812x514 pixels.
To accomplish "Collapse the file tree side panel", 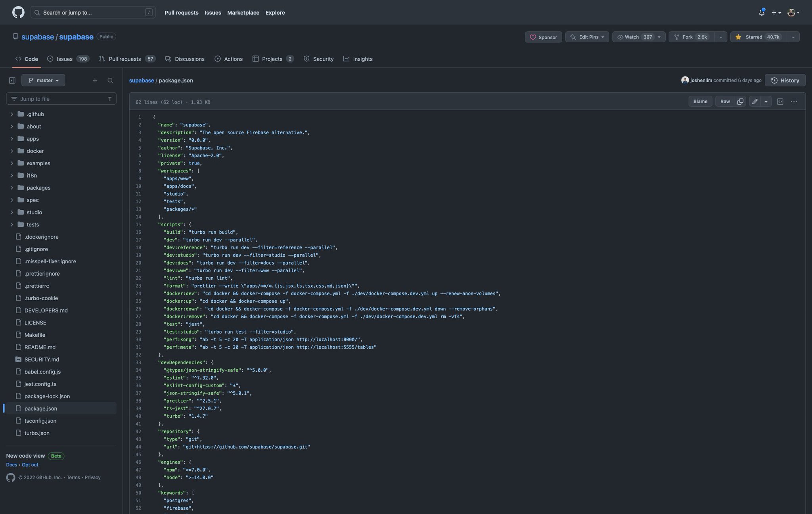I will click(12, 81).
